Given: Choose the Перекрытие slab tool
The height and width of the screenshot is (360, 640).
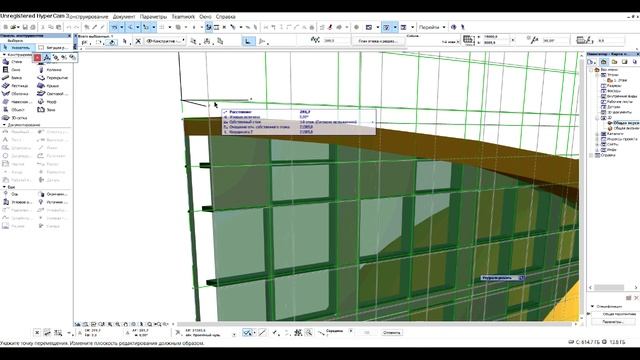Looking at the screenshot, I should (x=53, y=78).
